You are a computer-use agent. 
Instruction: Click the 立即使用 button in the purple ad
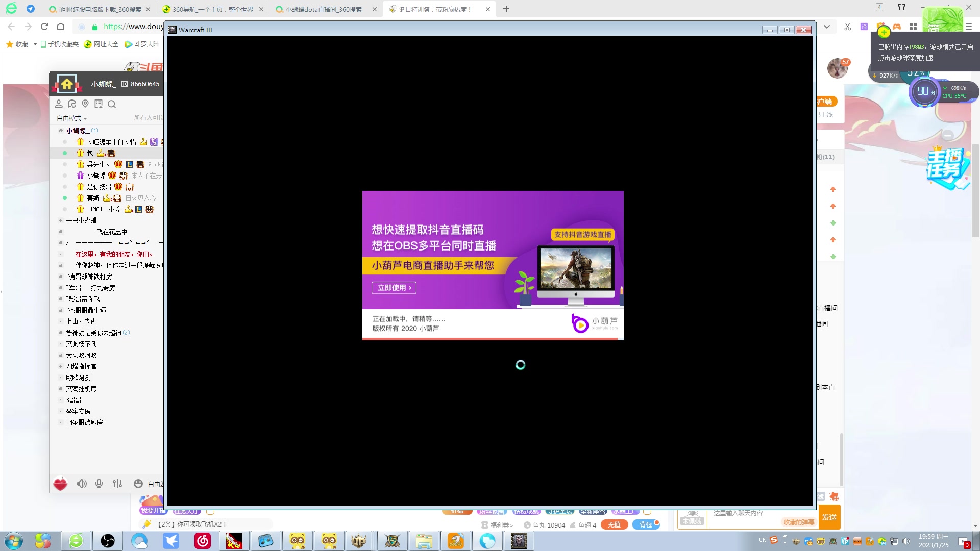394,288
